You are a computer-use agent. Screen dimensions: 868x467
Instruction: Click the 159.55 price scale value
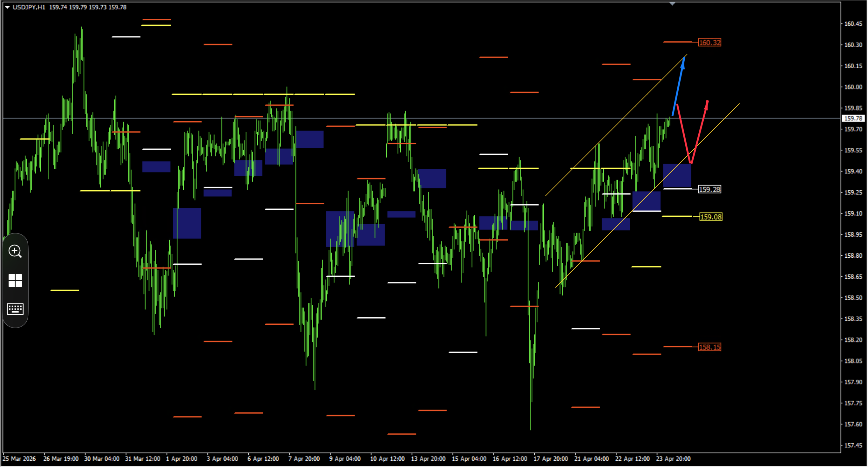853,150
